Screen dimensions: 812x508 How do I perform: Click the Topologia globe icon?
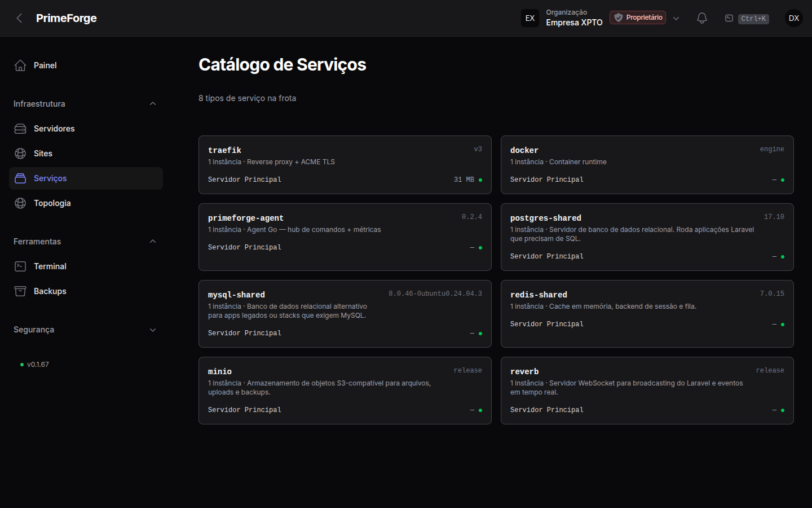pos(20,203)
